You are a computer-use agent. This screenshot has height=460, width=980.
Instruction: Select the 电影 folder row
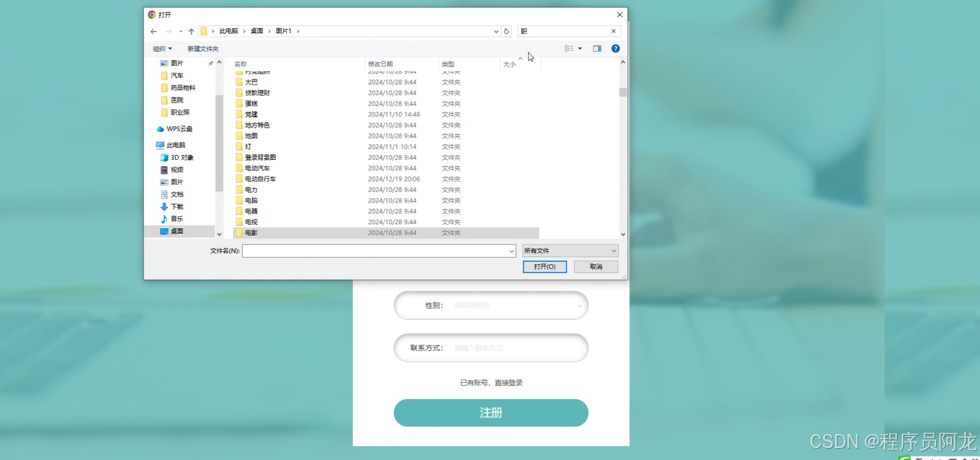pos(386,233)
